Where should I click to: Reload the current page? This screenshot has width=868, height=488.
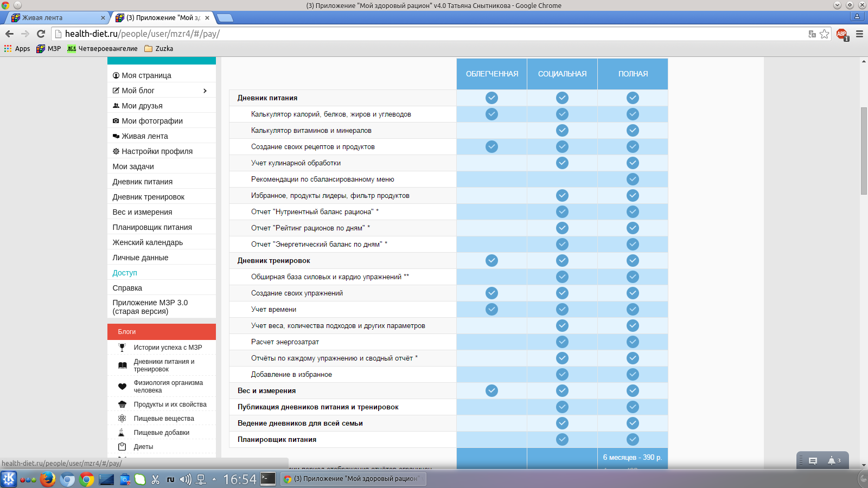(41, 34)
